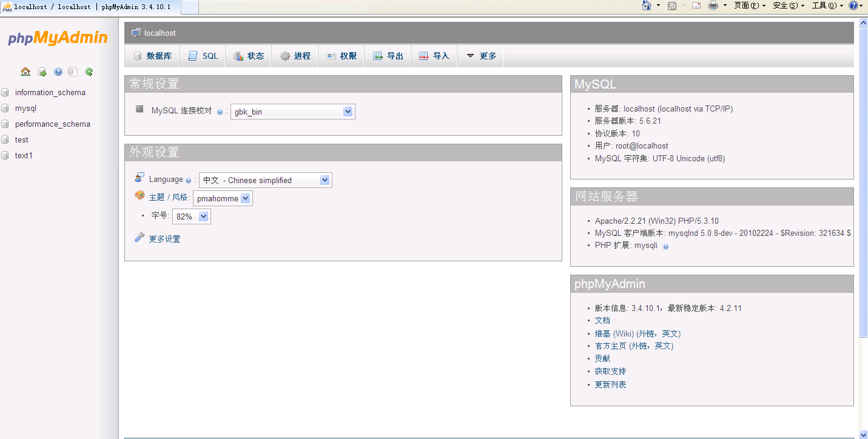Image resolution: width=868 pixels, height=439 pixels.
Task: Click the vertical scrollbar down arrow
Action: click(x=863, y=434)
